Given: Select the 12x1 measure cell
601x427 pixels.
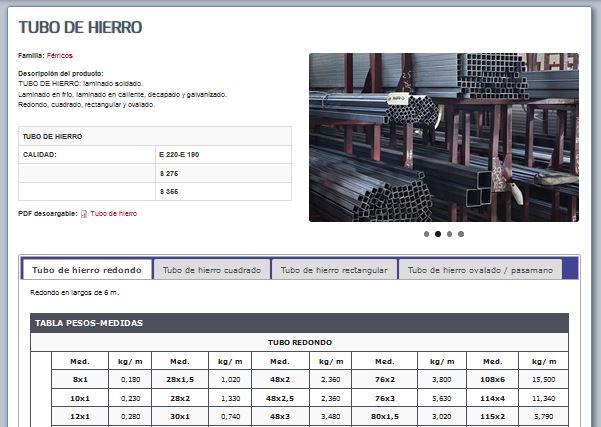Looking at the screenshot, I should [80, 417].
